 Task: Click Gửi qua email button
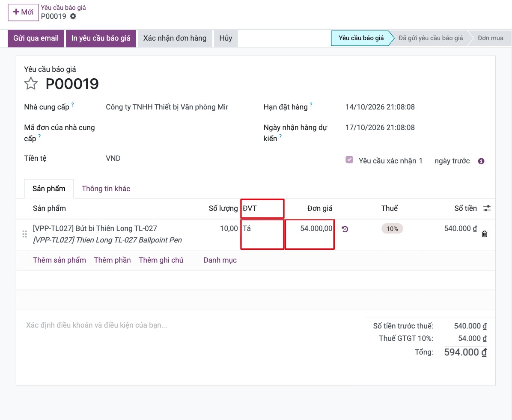tap(36, 38)
